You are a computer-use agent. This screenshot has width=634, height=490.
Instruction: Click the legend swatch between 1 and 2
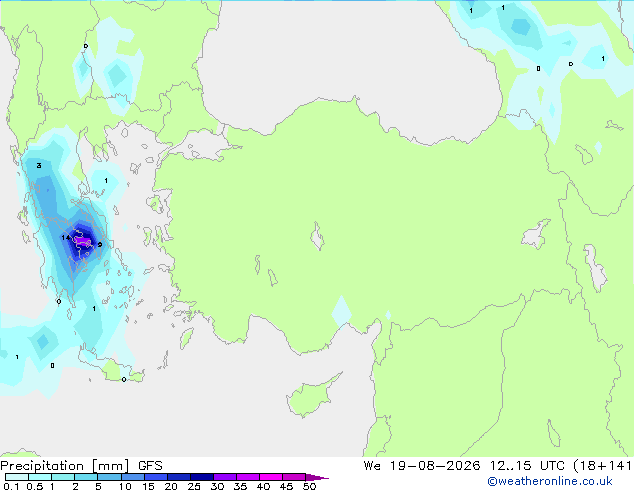(x=63, y=477)
